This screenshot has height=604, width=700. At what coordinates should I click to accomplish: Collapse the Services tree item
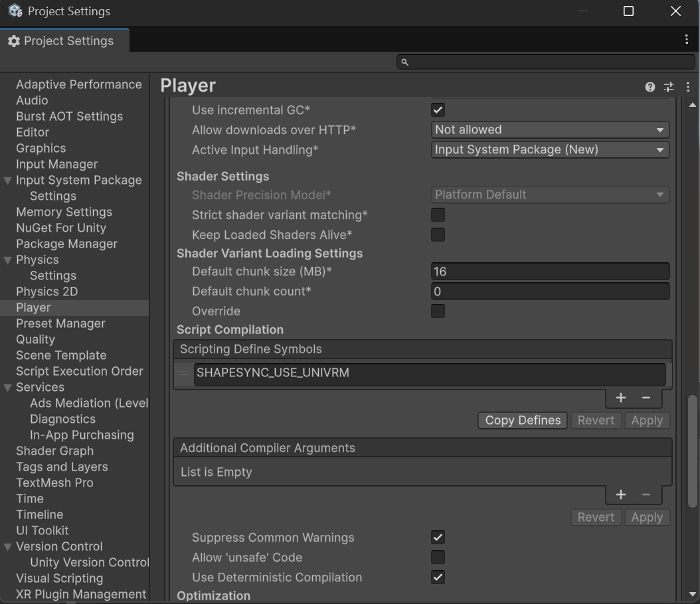[x=7, y=387]
